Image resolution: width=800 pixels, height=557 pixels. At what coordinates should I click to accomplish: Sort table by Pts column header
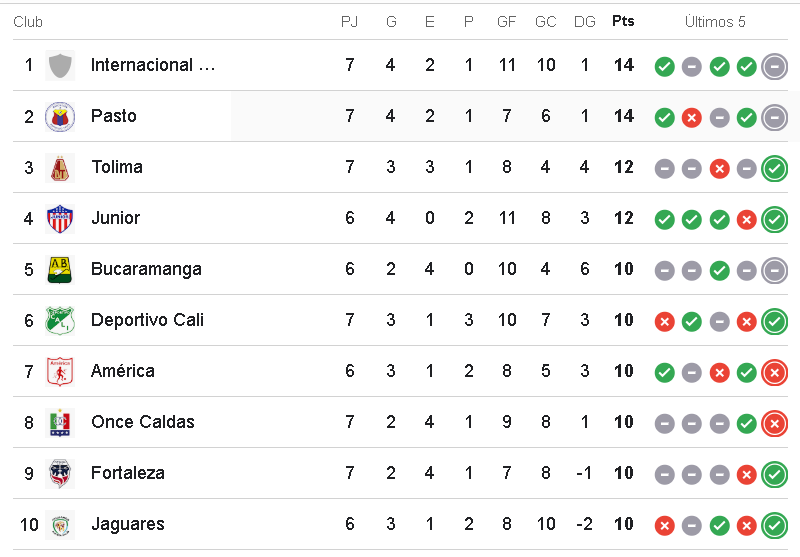pos(623,21)
